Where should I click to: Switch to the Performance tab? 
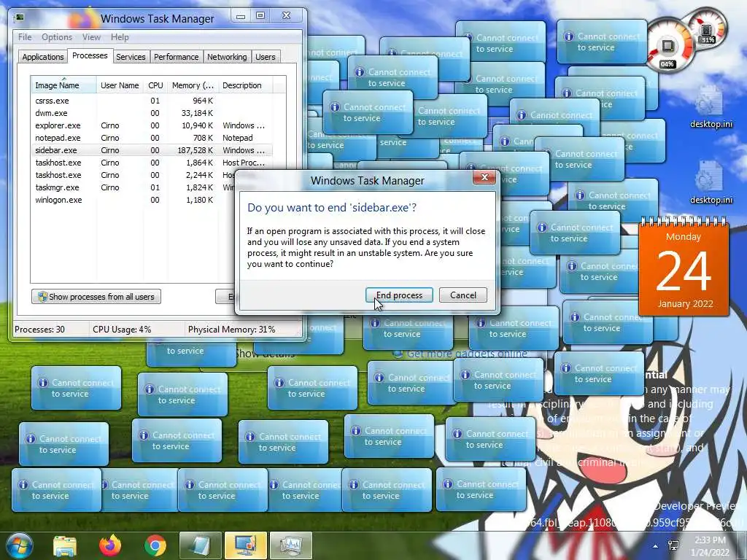point(177,57)
